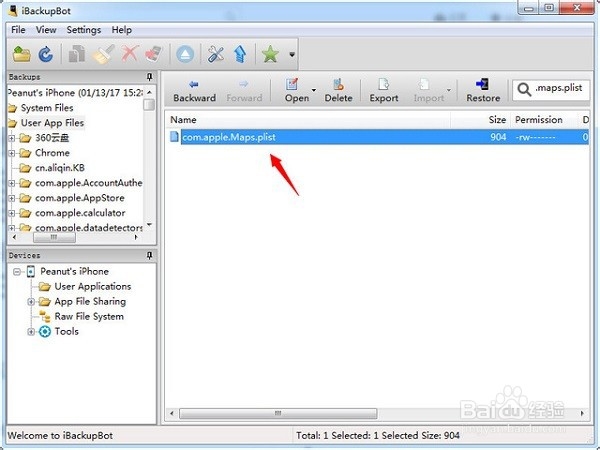Click the search field containing .maps.plist

pyautogui.click(x=551, y=90)
